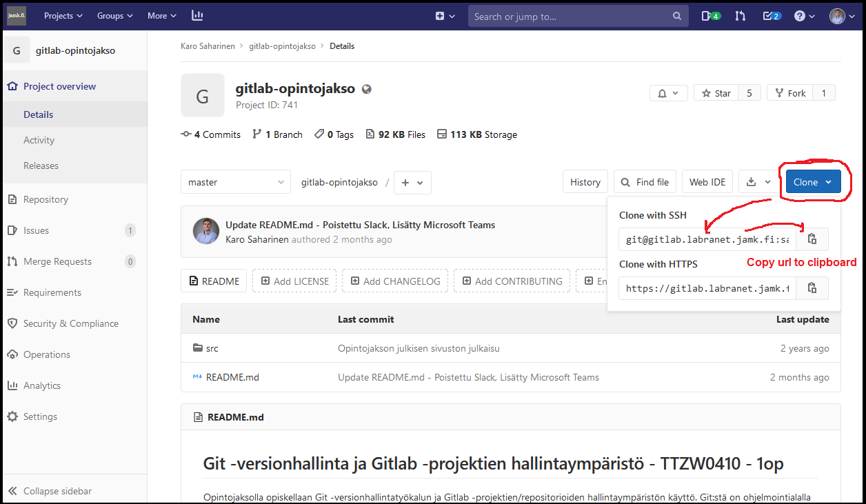Expand the plus add-file dropdown in repository
866x504 pixels.
click(412, 183)
